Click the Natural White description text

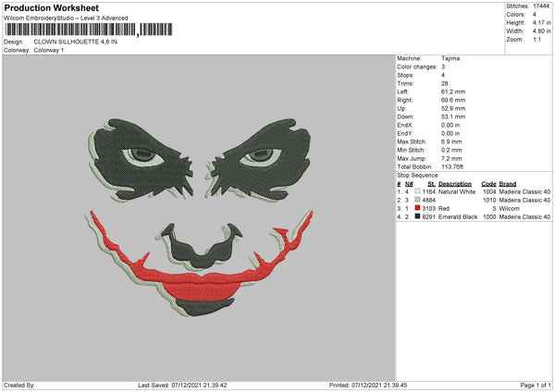(457, 191)
